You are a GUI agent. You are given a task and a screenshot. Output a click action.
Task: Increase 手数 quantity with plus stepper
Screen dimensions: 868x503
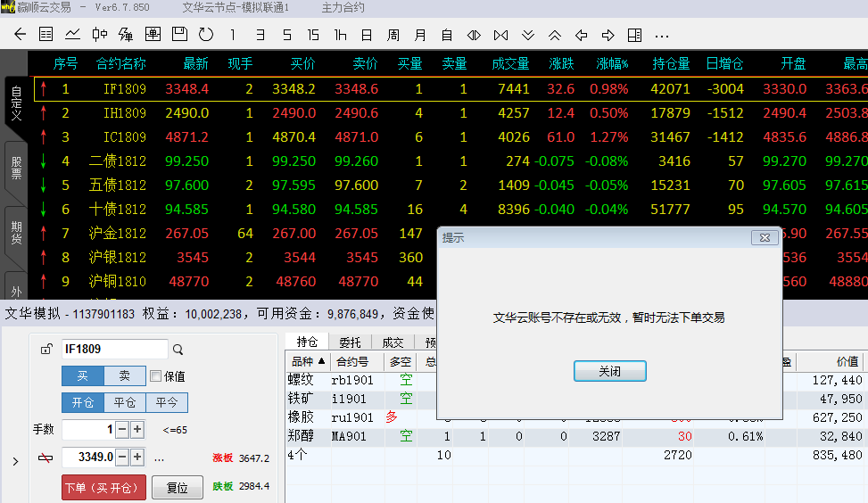pyautogui.click(x=137, y=430)
